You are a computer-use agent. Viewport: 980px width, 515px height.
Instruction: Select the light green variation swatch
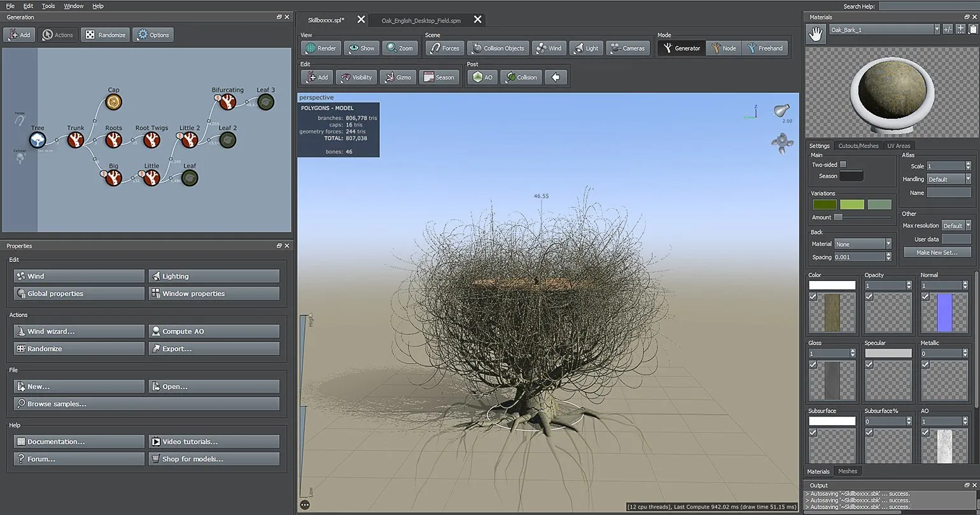pyautogui.click(x=852, y=205)
